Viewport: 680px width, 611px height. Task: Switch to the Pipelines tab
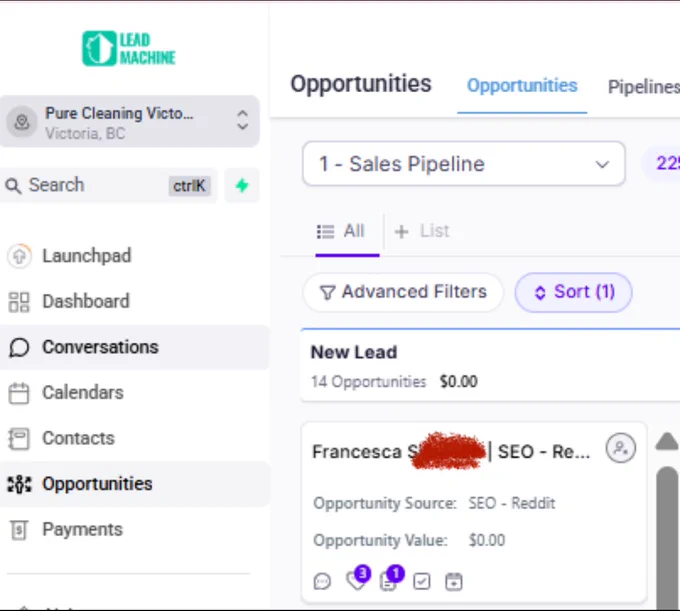click(644, 87)
